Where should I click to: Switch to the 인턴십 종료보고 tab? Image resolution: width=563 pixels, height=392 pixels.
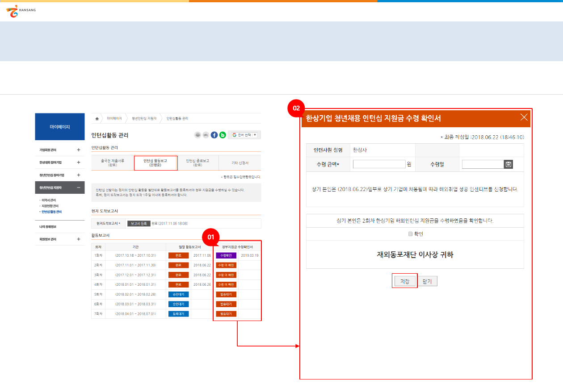pyautogui.click(x=197, y=163)
